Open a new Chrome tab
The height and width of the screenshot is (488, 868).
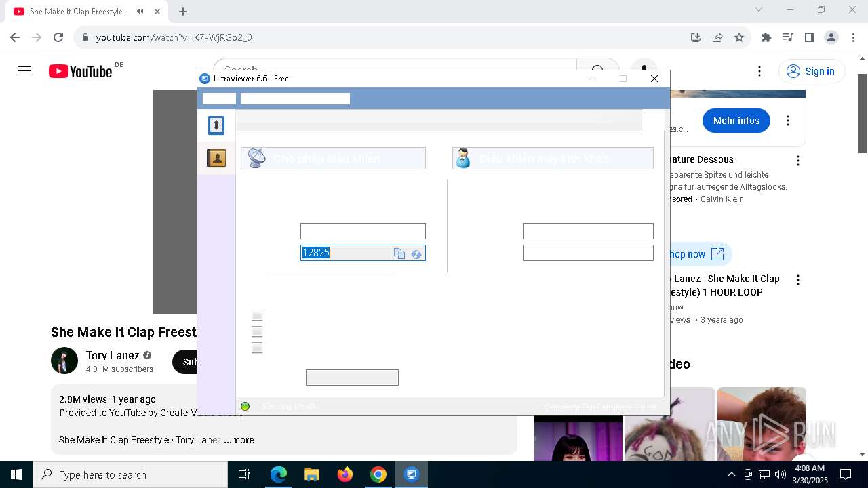(x=183, y=12)
